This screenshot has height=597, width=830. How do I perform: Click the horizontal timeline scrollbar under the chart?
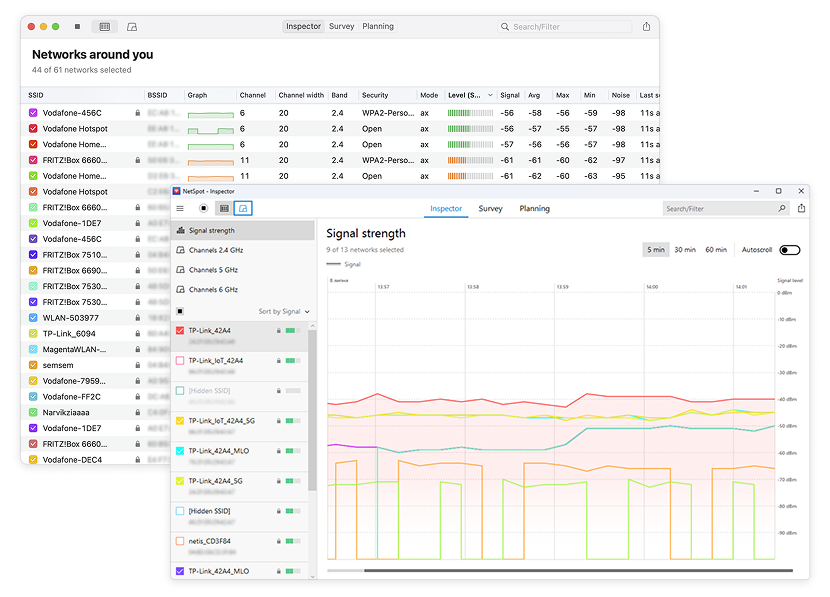tap(578, 571)
